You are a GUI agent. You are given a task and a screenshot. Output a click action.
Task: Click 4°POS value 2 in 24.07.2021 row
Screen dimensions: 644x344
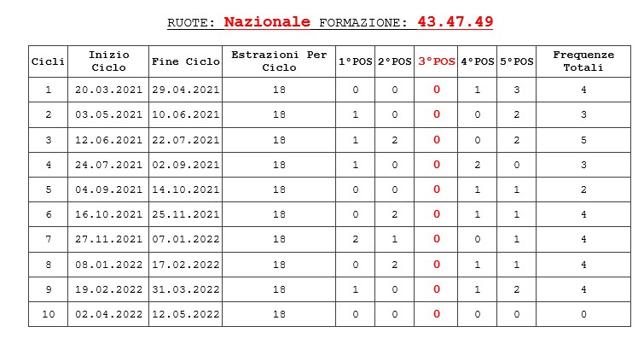tap(478, 165)
